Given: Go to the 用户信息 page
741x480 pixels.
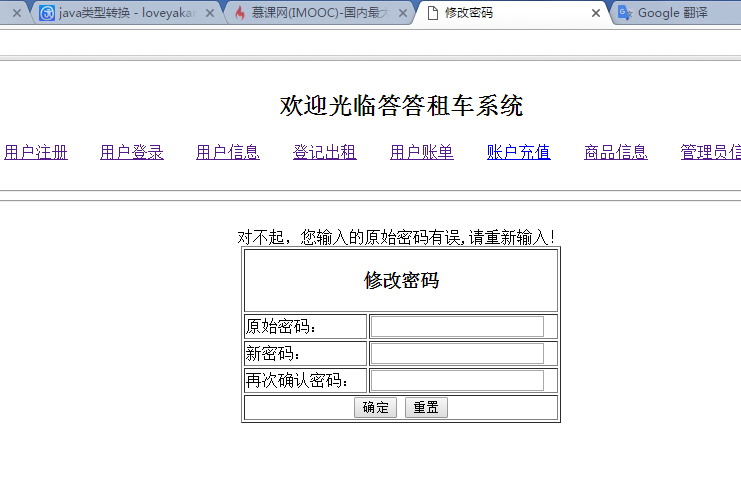Looking at the screenshot, I should pos(228,153).
